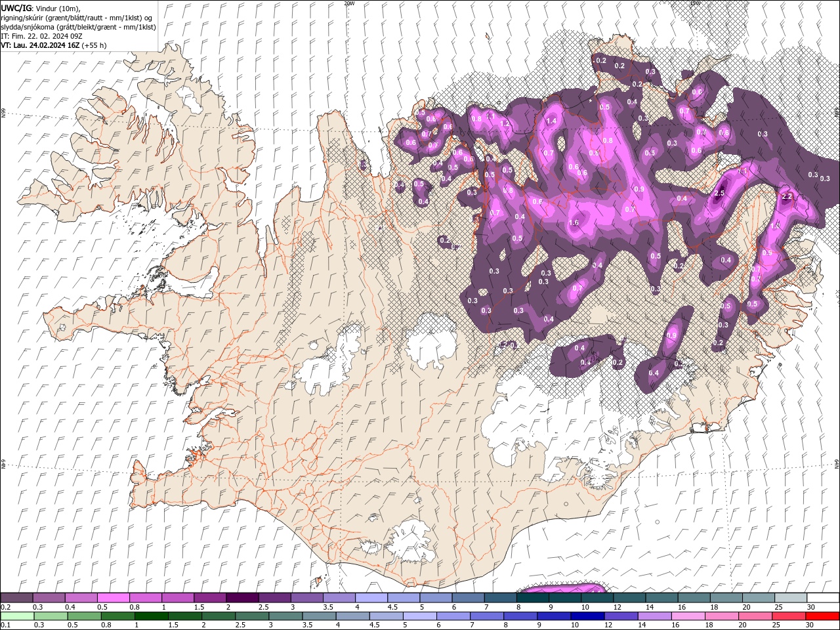Click the violet swatch labeled 12 in bottom legend row

pos(621,616)
